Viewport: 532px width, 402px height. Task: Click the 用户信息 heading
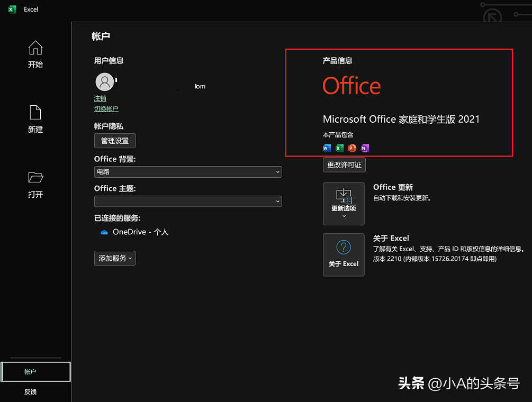point(109,61)
